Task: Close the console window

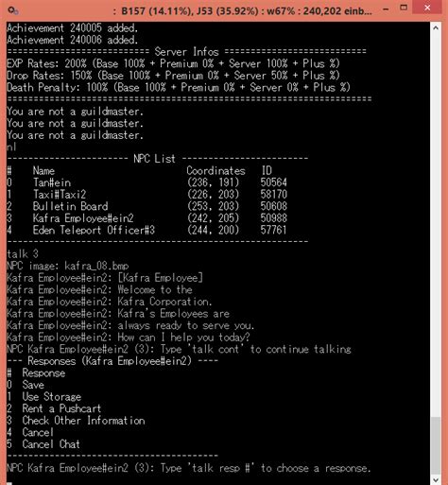Action: click(x=427, y=8)
